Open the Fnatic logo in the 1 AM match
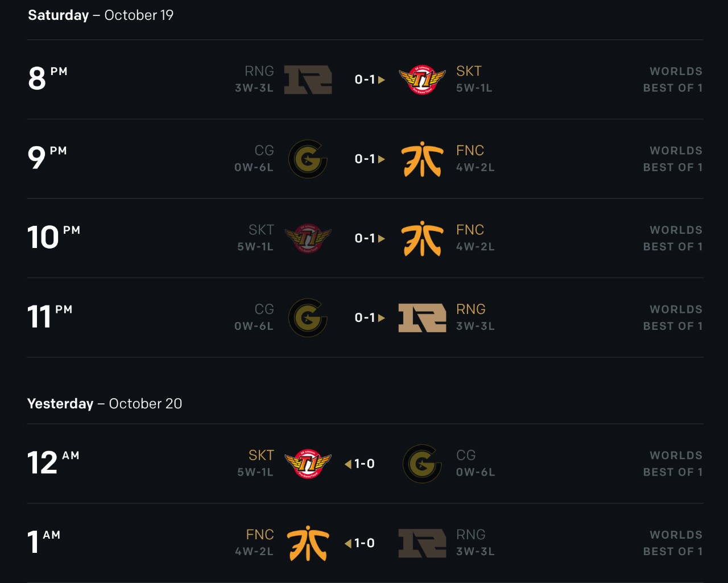The width and height of the screenshot is (728, 583). click(308, 543)
